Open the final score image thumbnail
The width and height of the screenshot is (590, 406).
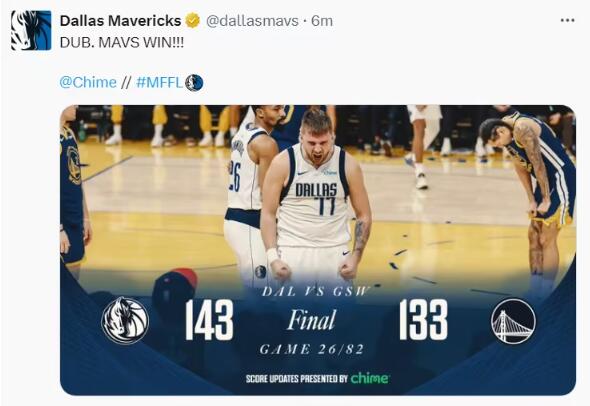[318, 250]
